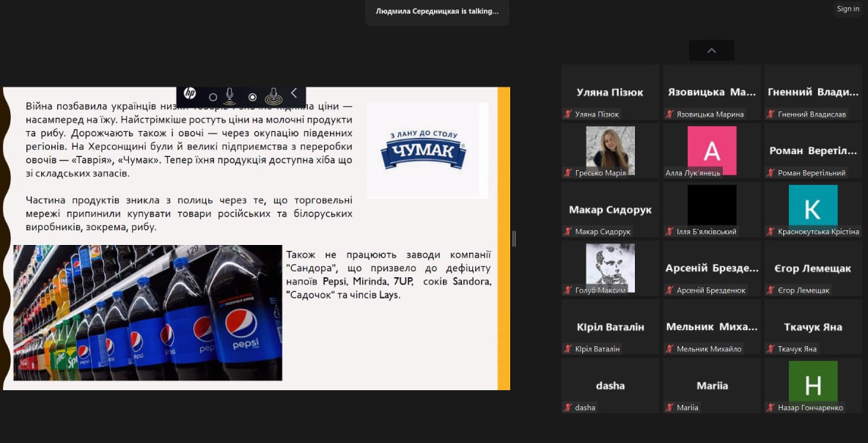The image size is (868, 443).
Task: Open Голуб Максим participant tile
Action: click(610, 267)
